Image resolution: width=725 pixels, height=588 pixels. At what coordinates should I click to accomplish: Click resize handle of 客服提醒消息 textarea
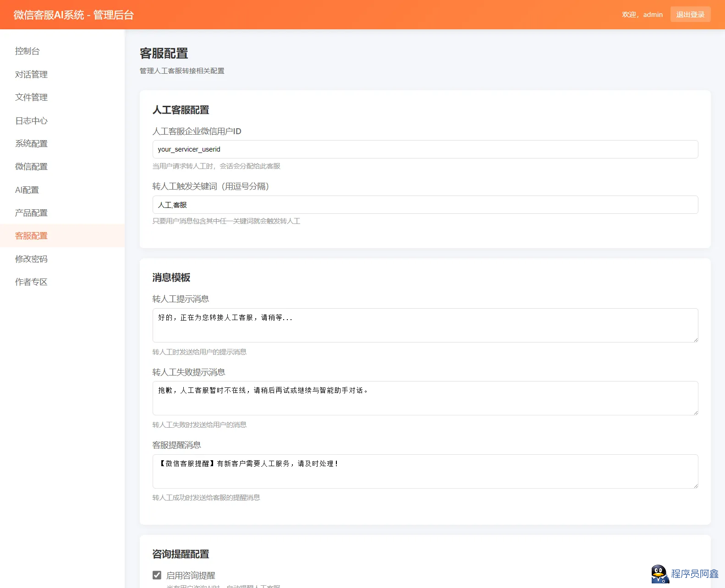pyautogui.click(x=695, y=485)
